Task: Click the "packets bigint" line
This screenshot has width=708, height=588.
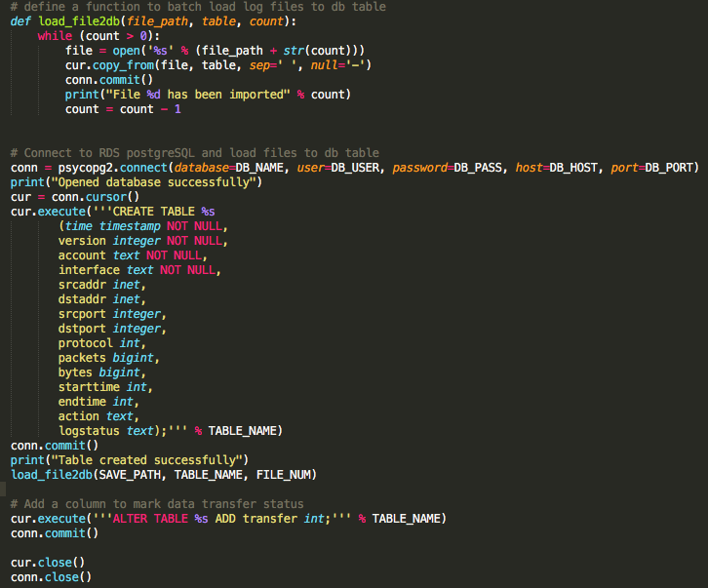Action: point(109,358)
